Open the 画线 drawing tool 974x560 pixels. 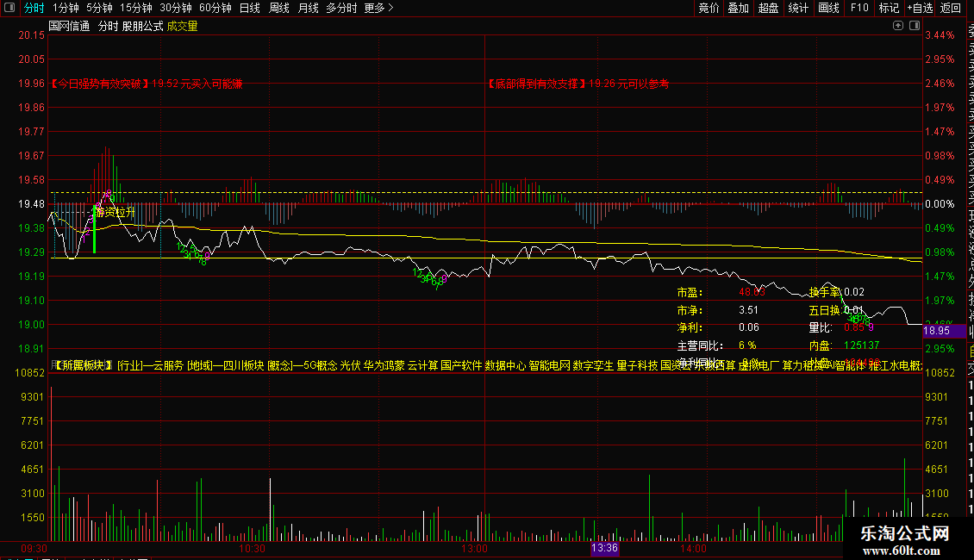(828, 8)
